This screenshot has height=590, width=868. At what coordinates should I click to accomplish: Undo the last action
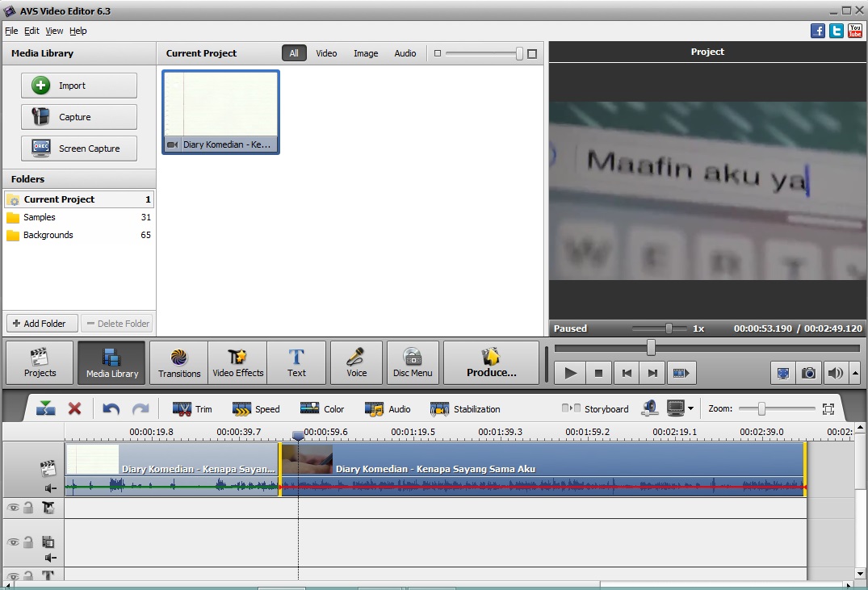pyautogui.click(x=111, y=409)
